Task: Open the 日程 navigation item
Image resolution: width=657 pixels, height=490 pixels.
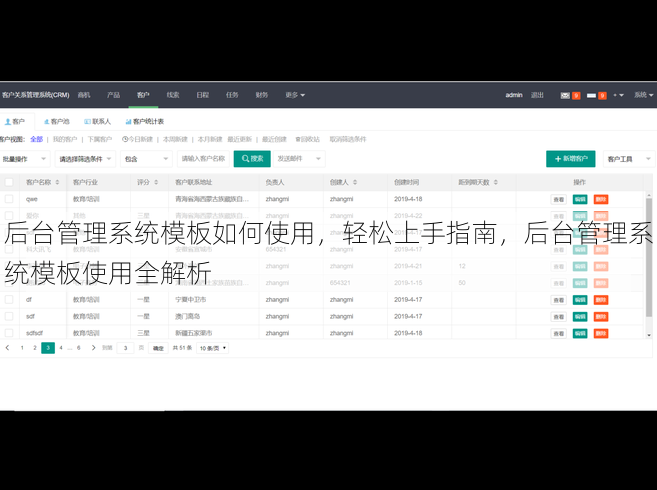Action: [x=203, y=95]
